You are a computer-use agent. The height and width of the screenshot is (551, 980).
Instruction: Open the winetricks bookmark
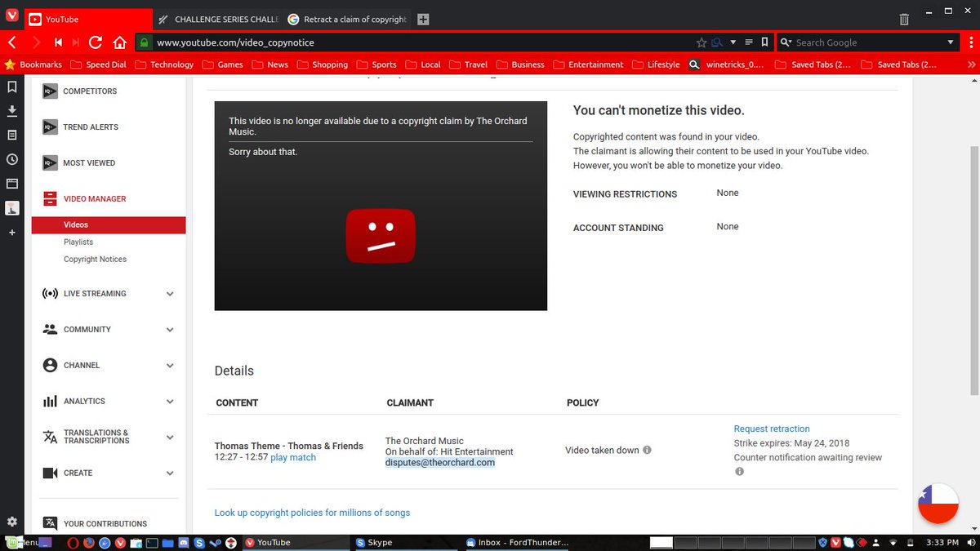[727, 64]
